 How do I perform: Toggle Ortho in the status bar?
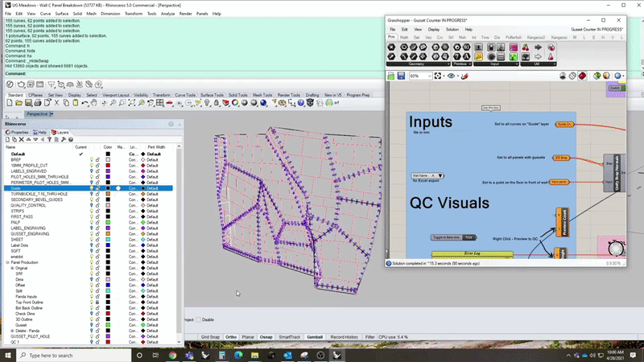231,337
